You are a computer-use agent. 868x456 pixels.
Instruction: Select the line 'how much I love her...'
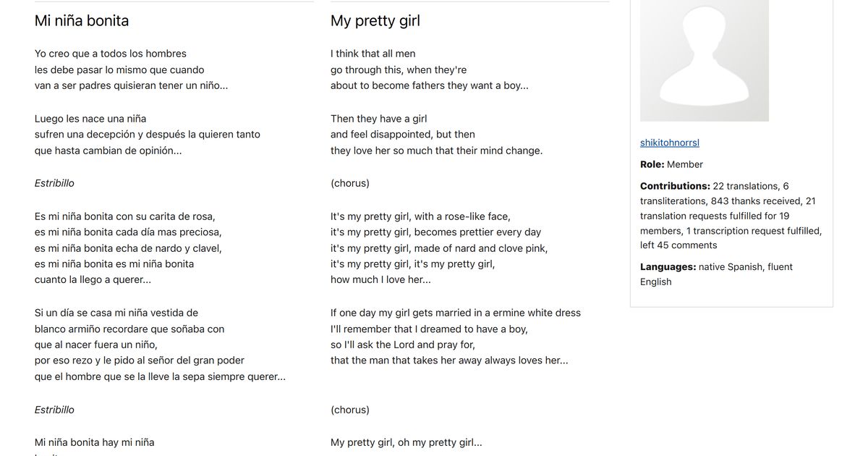pos(380,279)
